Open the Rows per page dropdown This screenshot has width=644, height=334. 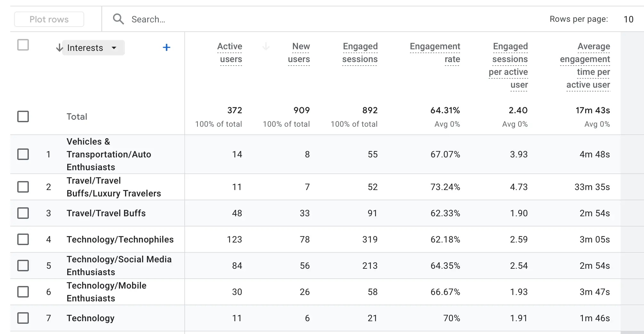coord(628,19)
